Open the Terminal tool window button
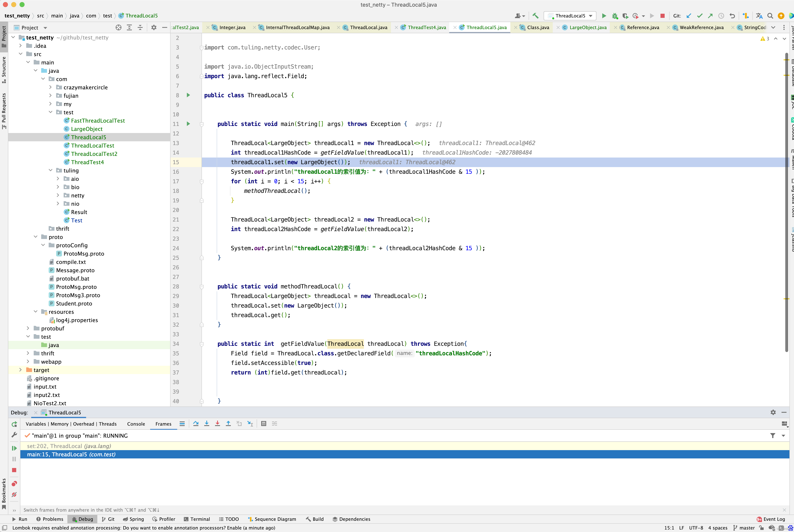Screen dimensions: 794x532 click(x=197, y=519)
